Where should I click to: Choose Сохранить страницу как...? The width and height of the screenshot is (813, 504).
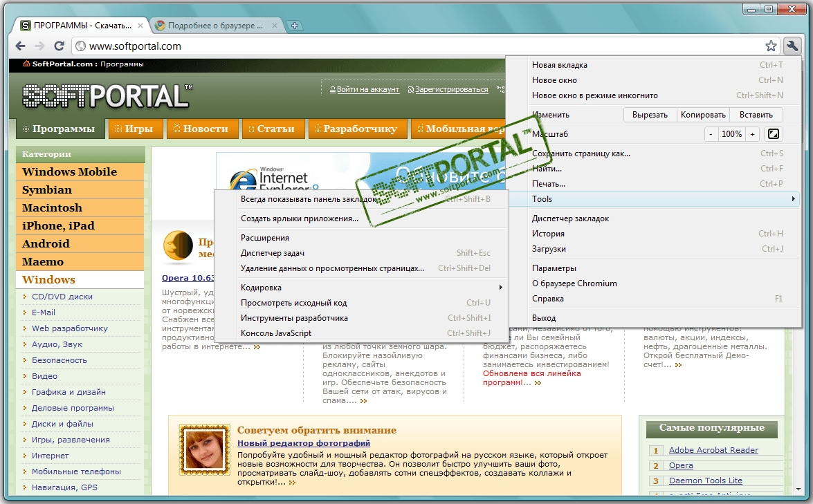point(655,153)
